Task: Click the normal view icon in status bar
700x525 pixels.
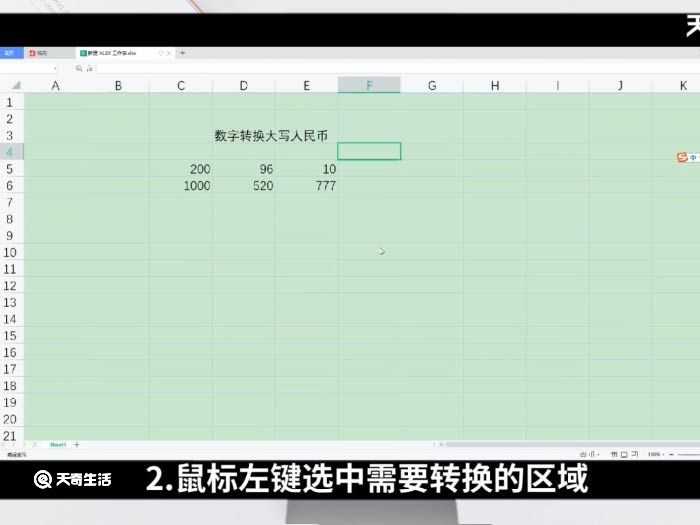Action: [614, 454]
